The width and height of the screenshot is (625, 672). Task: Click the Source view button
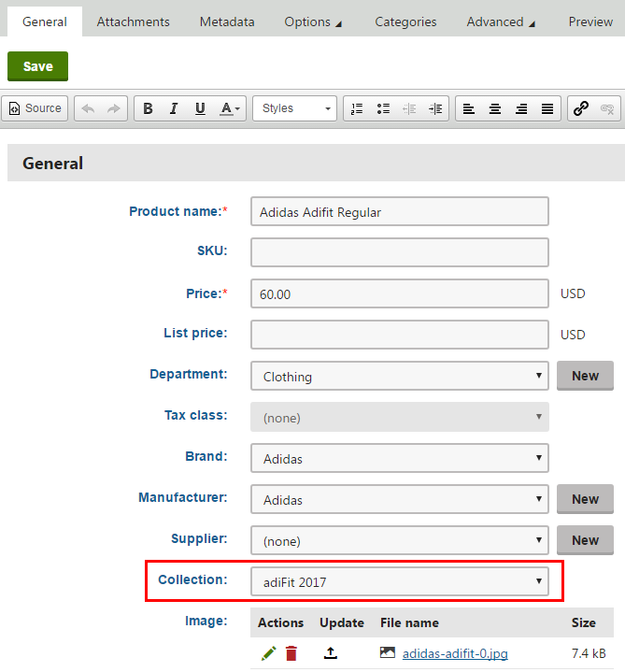pyautogui.click(x=36, y=108)
